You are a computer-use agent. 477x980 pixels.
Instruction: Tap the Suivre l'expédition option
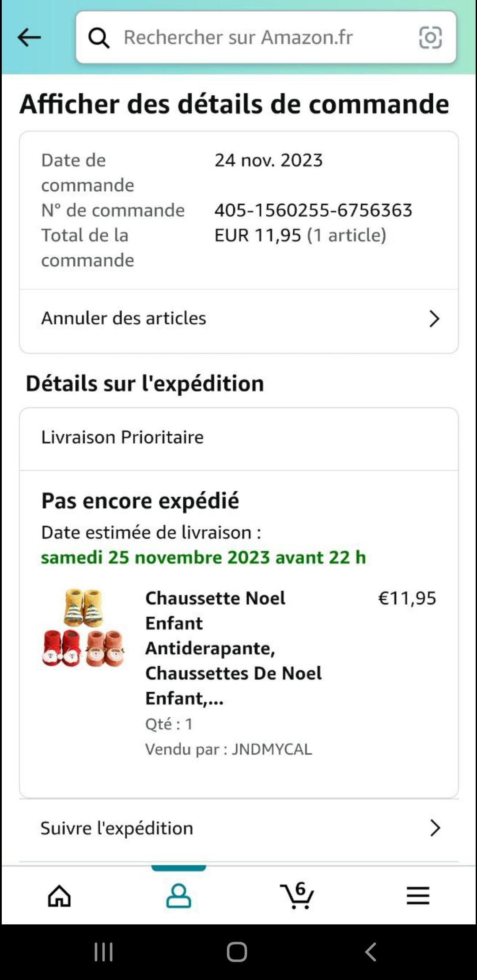coord(117,828)
